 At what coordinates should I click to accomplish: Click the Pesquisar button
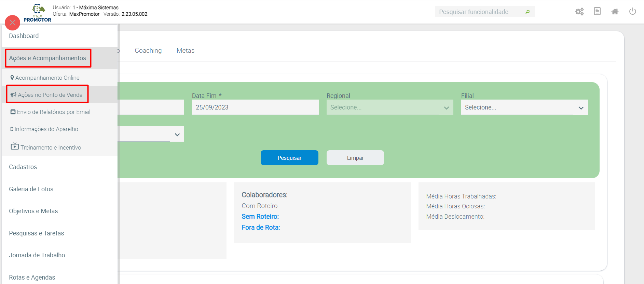(x=289, y=158)
